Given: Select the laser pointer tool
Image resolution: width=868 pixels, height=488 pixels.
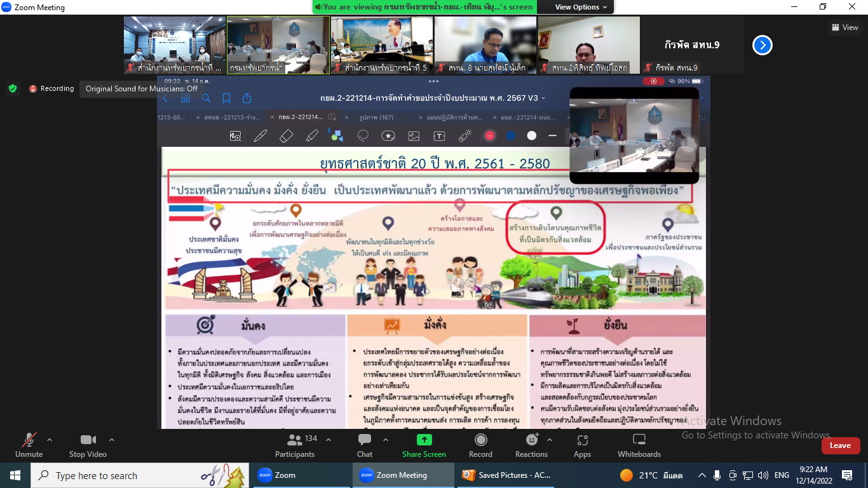Looking at the screenshot, I should pyautogui.click(x=465, y=135).
